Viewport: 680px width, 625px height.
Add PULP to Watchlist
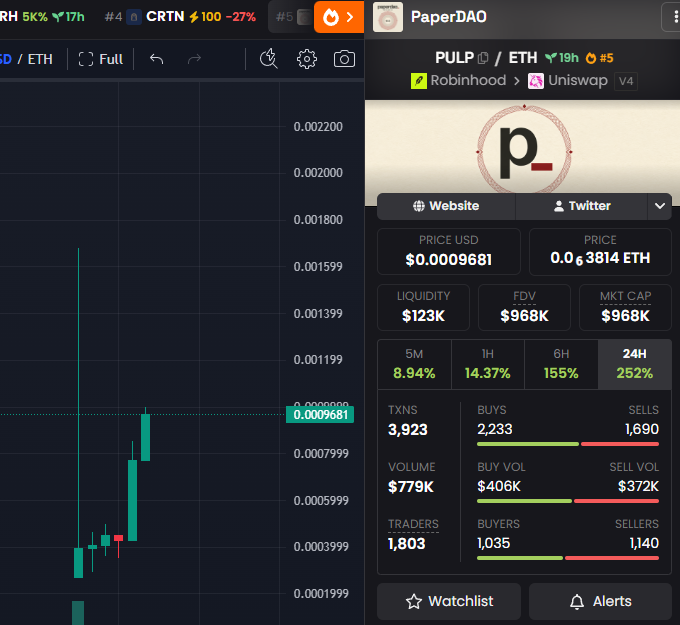(x=449, y=601)
